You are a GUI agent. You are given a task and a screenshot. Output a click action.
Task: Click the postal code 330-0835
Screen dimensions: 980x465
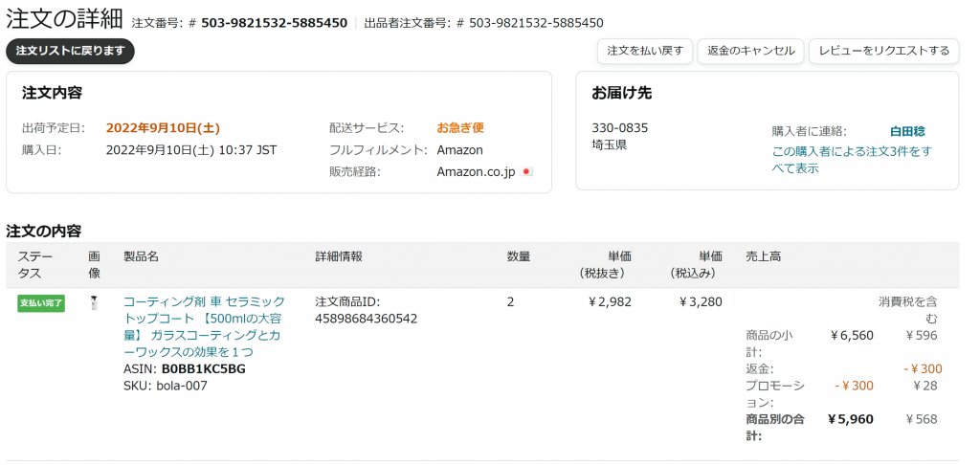point(620,128)
